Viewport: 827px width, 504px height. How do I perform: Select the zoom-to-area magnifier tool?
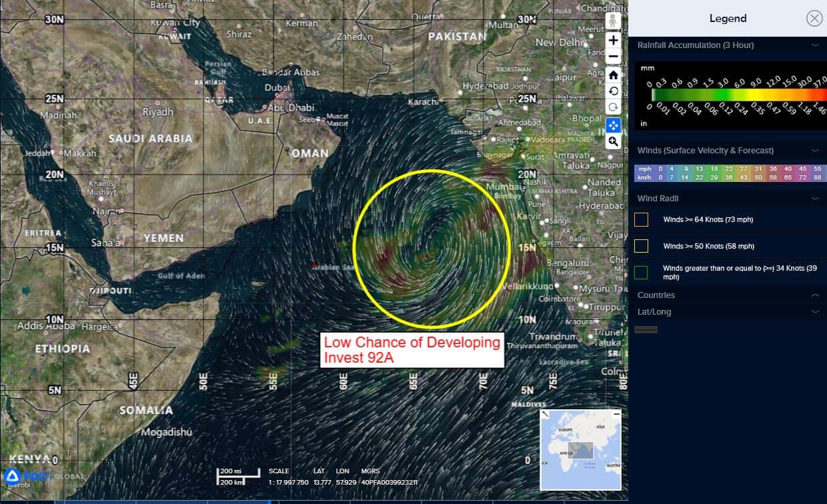(614, 141)
